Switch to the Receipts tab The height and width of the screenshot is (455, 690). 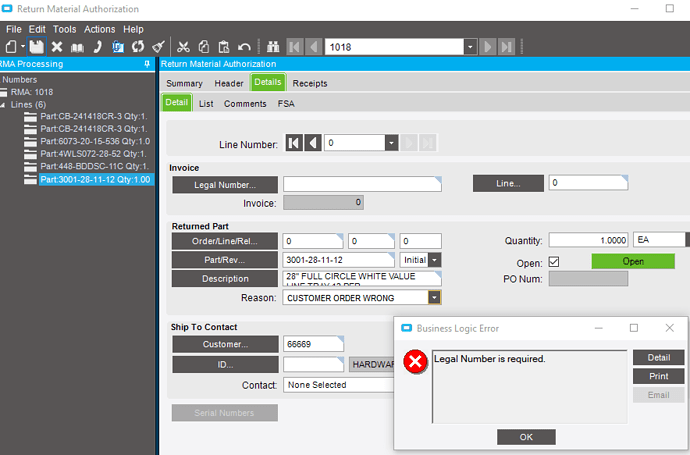[x=310, y=83]
